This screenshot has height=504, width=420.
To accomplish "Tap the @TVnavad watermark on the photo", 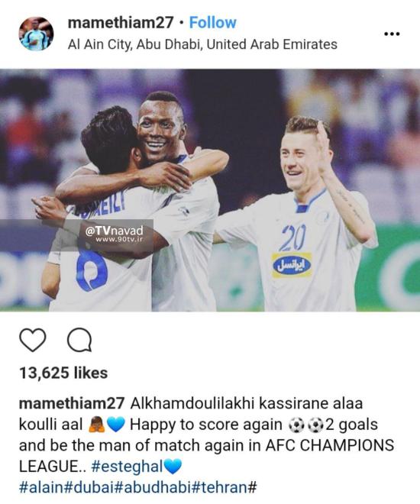I will click(114, 234).
